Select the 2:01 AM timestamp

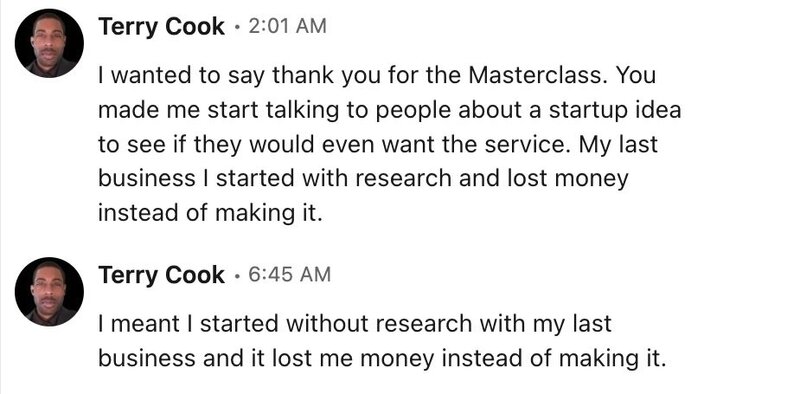[x=287, y=27]
